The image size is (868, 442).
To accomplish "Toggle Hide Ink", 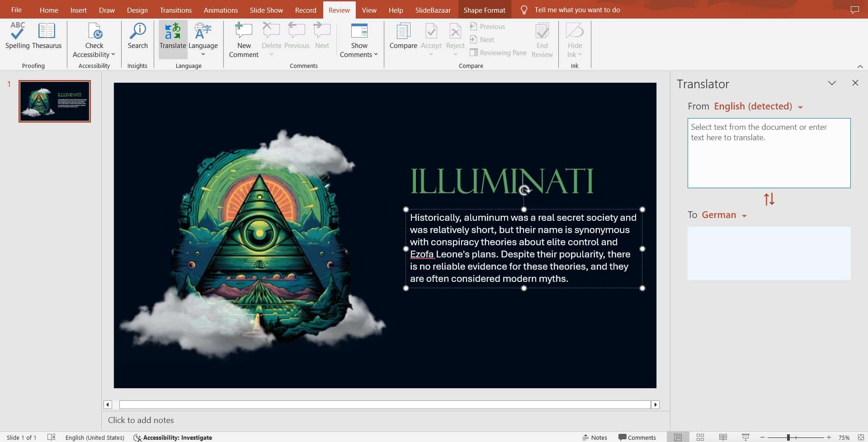I will [574, 38].
